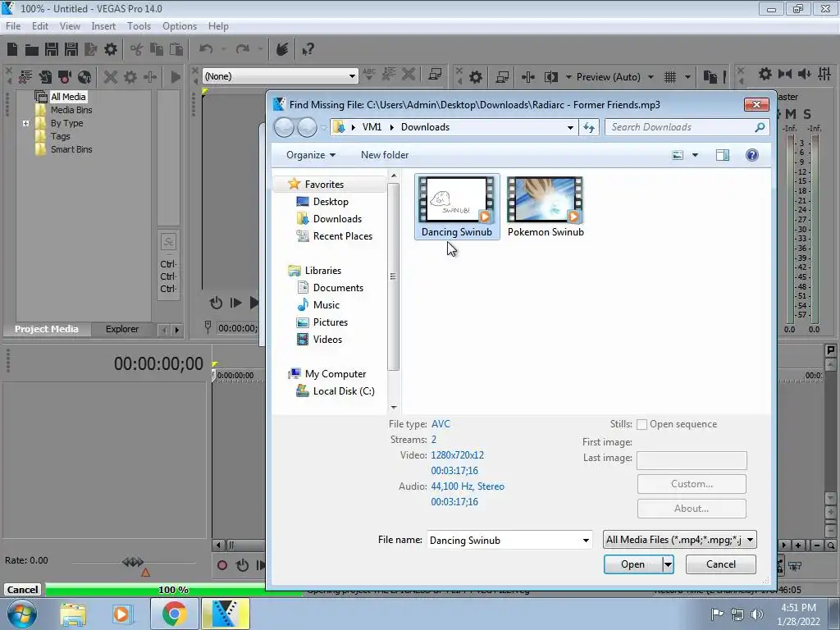Click the Save icon in VEGAS toolbar
Screen dimensions: 840x630
[x=52, y=50]
